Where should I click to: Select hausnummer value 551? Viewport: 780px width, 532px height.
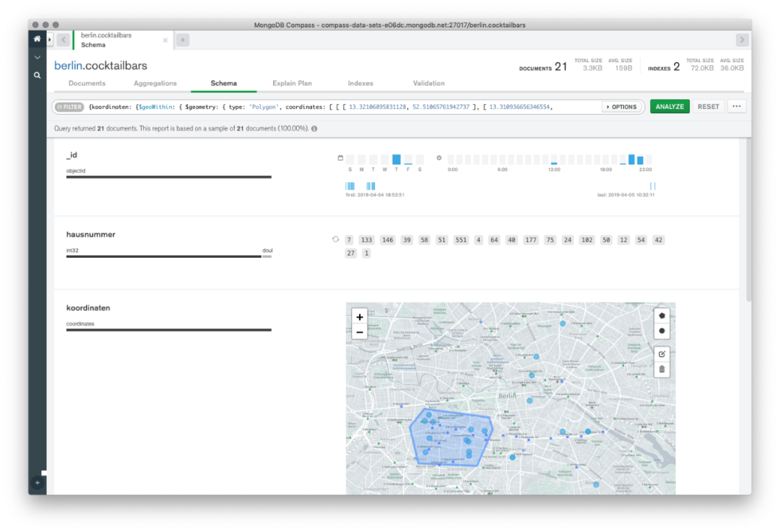click(x=461, y=240)
